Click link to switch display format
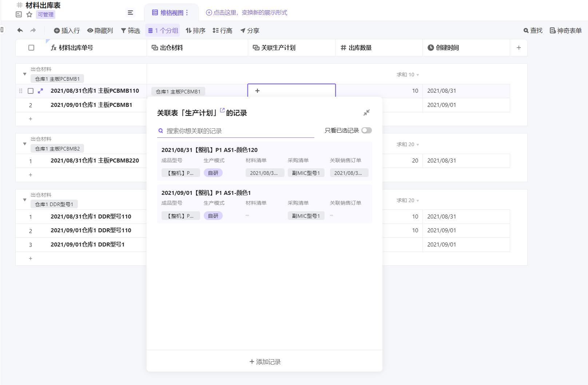The height and width of the screenshot is (385, 588). pyautogui.click(x=247, y=13)
